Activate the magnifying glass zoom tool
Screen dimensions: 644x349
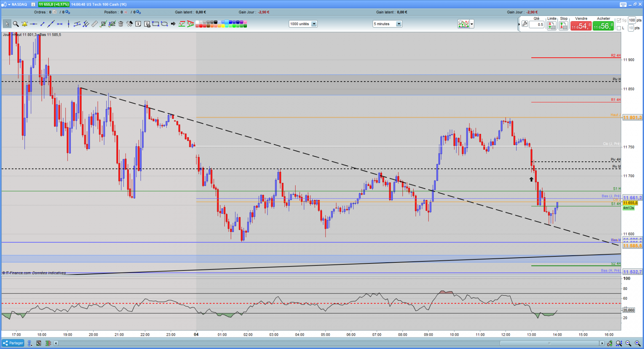pyautogui.click(x=16, y=24)
